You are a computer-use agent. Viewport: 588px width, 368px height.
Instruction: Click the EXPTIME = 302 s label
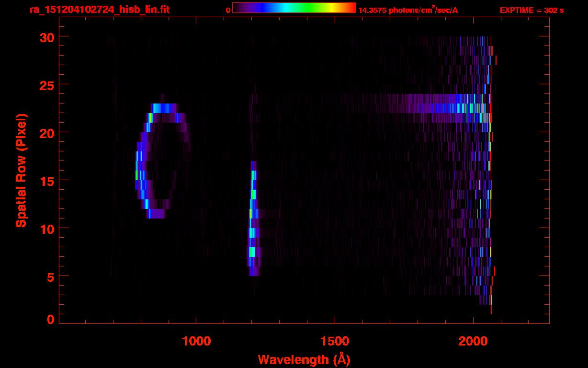tap(531, 10)
